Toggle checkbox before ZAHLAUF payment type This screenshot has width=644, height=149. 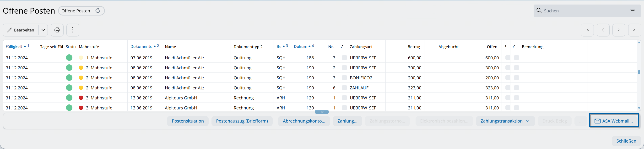[x=344, y=87]
